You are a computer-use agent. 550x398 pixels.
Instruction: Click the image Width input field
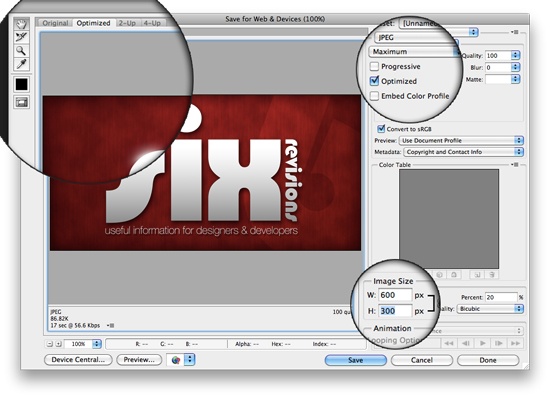[x=394, y=295]
